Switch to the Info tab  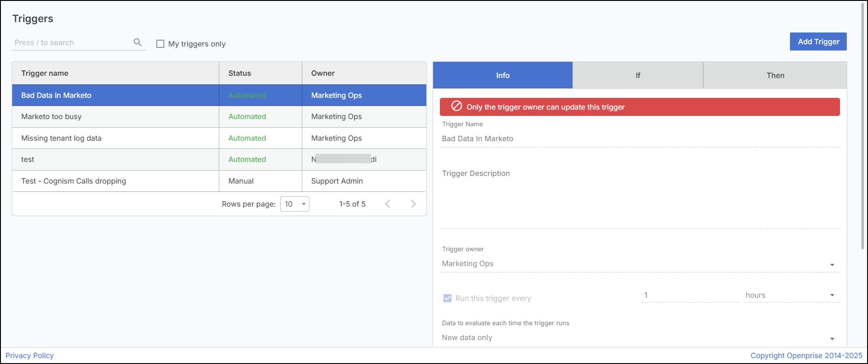coord(503,75)
